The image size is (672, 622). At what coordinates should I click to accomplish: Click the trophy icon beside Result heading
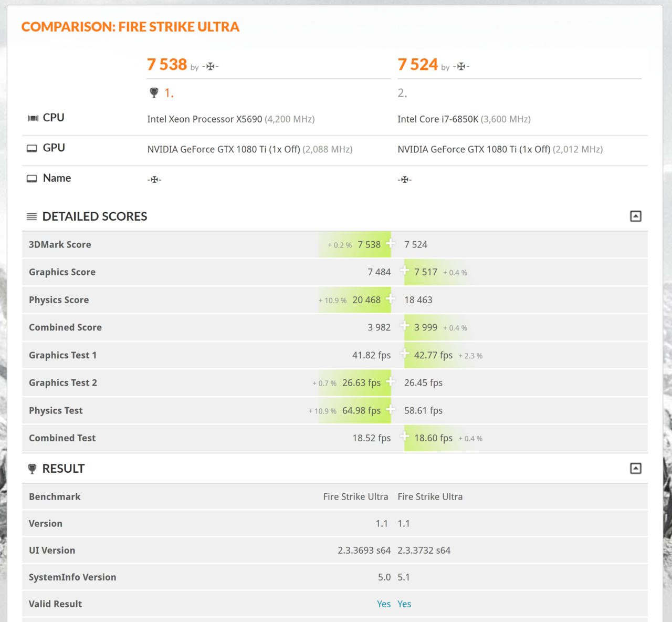(32, 469)
